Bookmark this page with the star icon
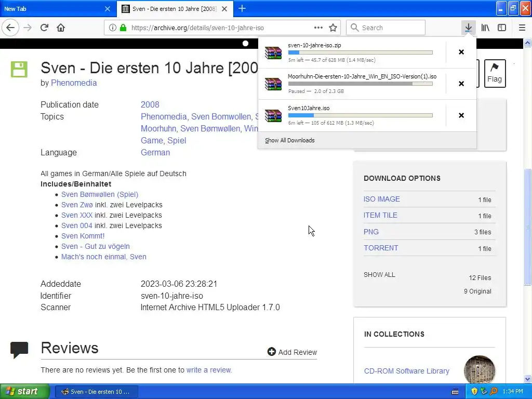Viewport: 532px width, 399px height. [x=333, y=28]
